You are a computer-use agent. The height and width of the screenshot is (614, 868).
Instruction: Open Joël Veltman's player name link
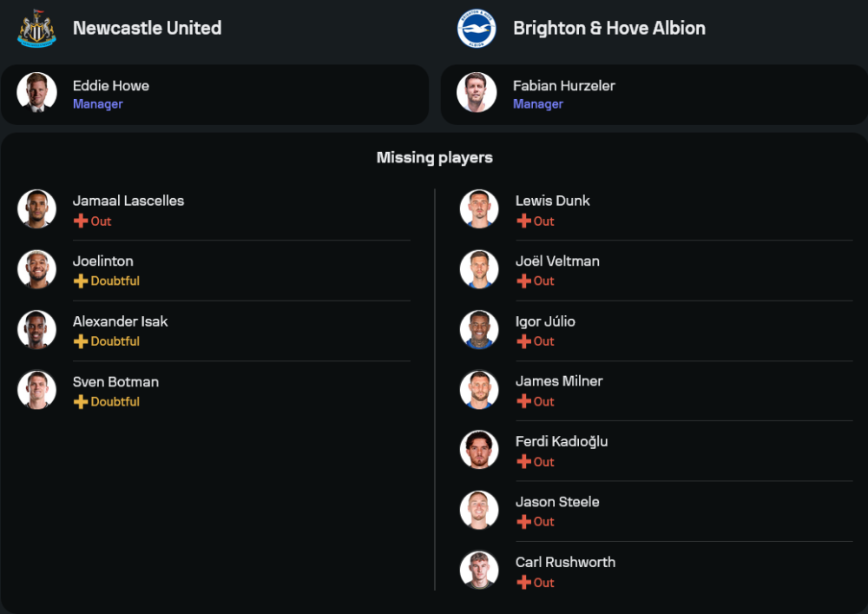pyautogui.click(x=557, y=261)
